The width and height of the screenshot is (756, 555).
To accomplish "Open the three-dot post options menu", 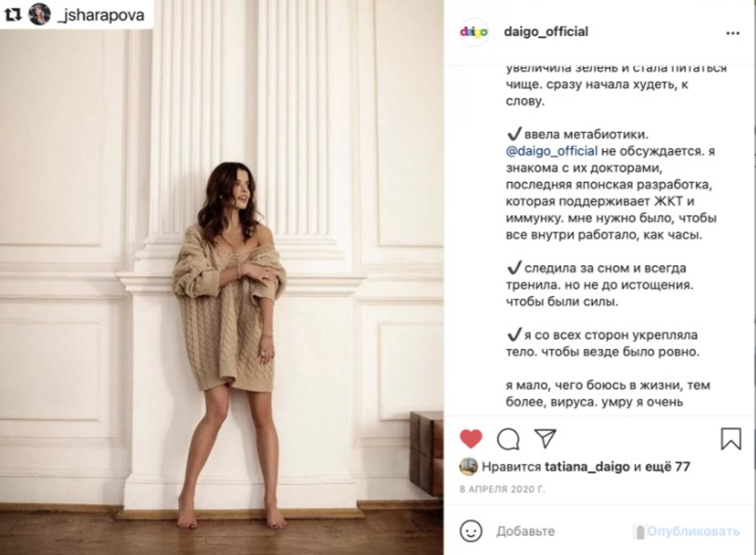I will pos(732,33).
